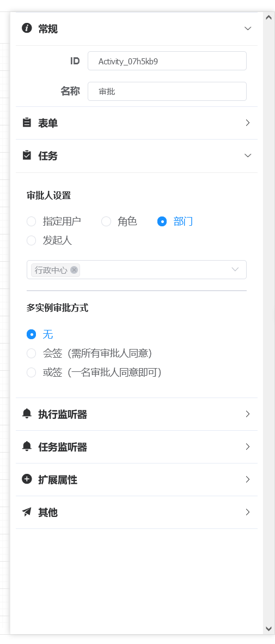The image size is (275, 644).
Task: Click the 名称 input field
Action: click(x=167, y=91)
